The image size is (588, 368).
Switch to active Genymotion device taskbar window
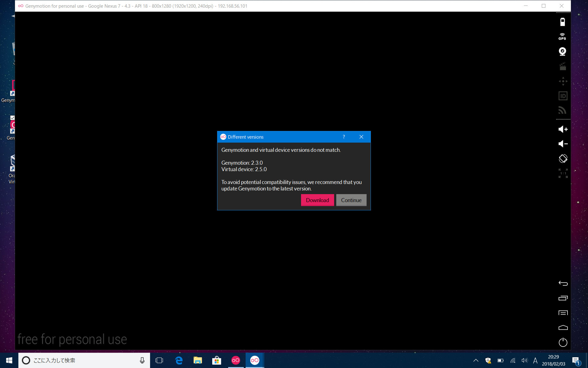(254, 360)
